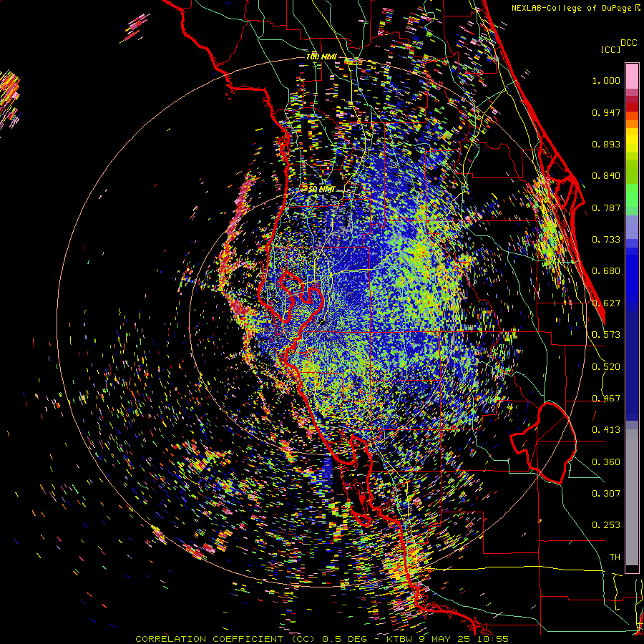Screen dimensions: 644x644
Task: Click the 0.893 scale value
Action: [606, 144]
